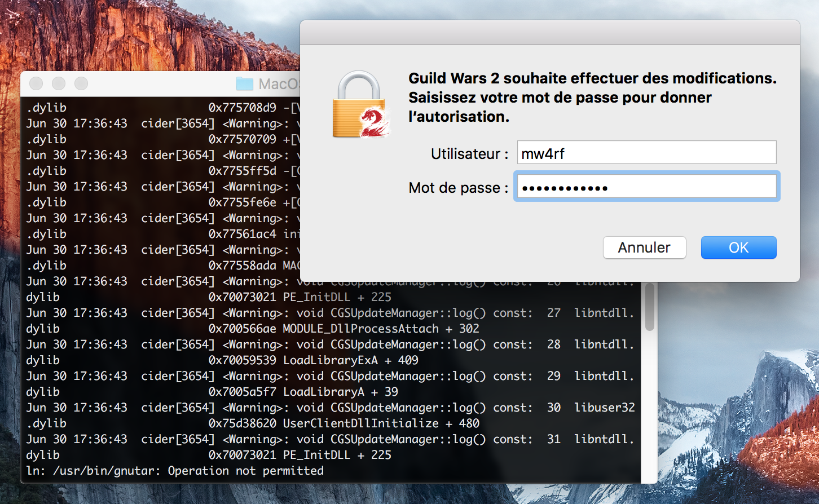Image resolution: width=819 pixels, height=504 pixels.
Task: Click the folder icon in the Terminal title bar
Action: tap(244, 84)
